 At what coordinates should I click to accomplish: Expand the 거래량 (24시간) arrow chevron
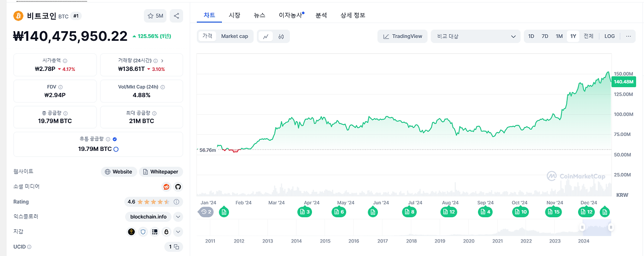[x=162, y=60]
